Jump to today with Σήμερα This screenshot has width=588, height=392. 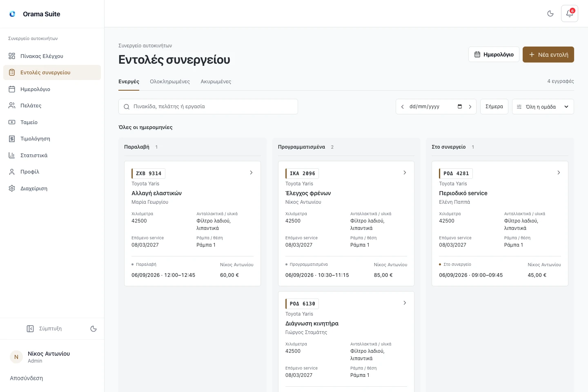pyautogui.click(x=494, y=107)
